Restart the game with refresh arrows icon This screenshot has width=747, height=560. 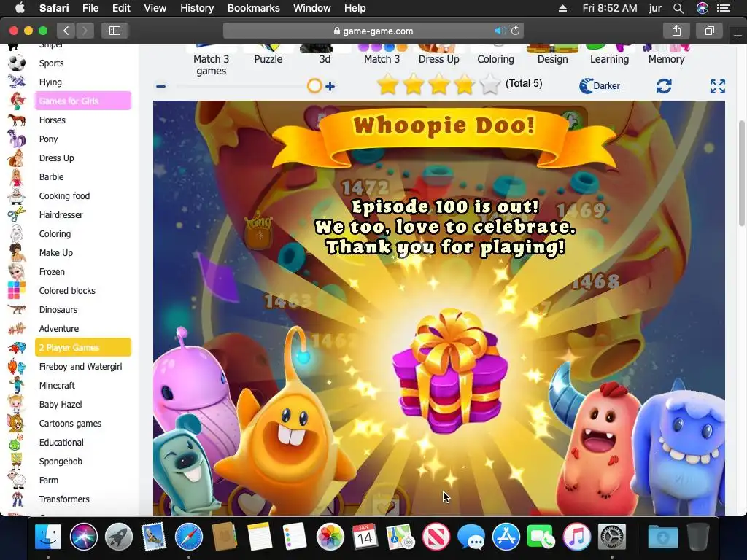[664, 86]
